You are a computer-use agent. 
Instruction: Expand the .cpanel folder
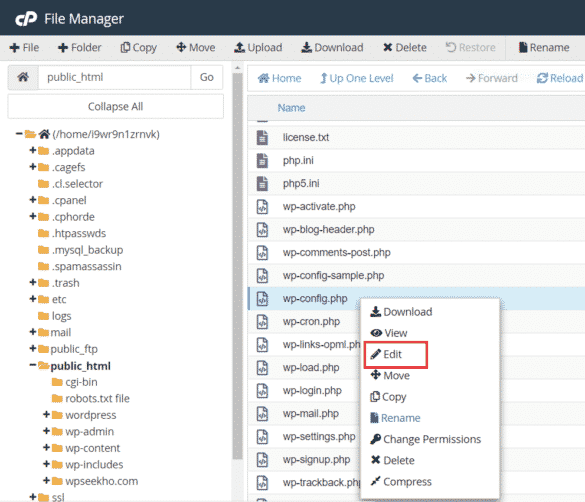click(x=33, y=200)
